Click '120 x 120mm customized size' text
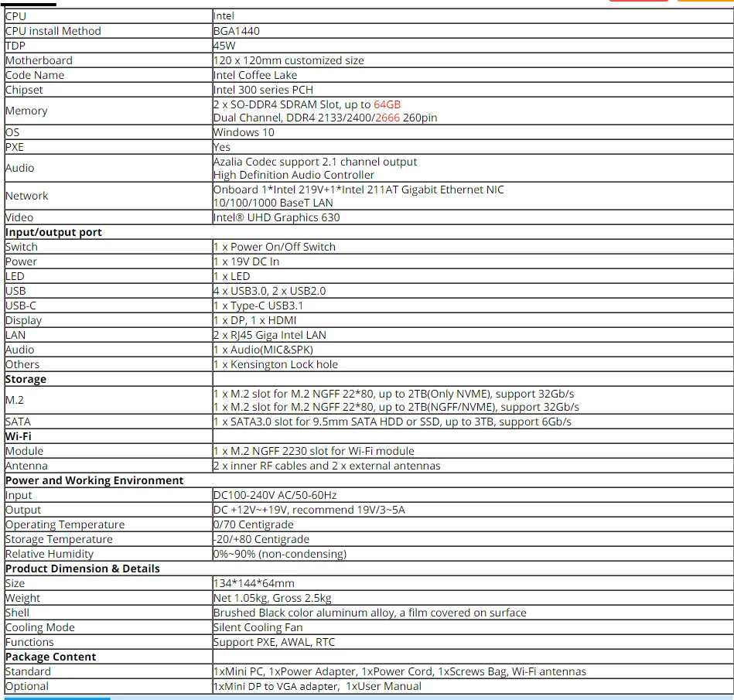Image resolution: width=734 pixels, height=700 pixels. (288, 60)
